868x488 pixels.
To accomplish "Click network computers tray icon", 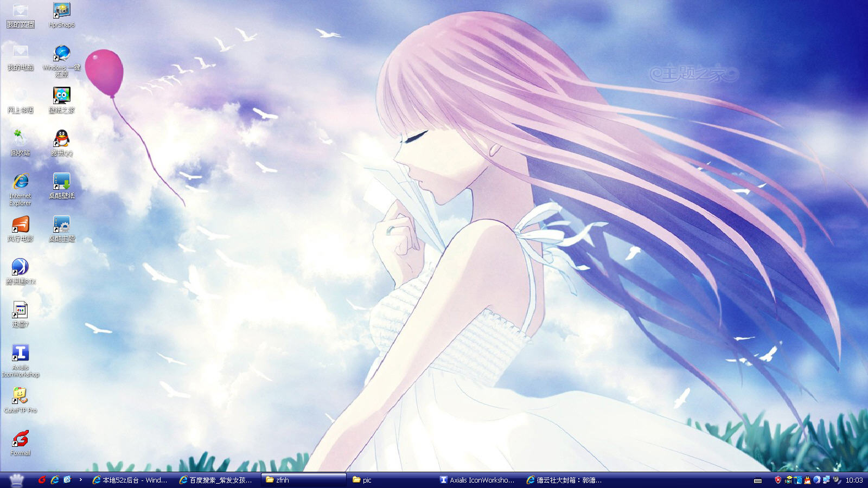I will [826, 479].
